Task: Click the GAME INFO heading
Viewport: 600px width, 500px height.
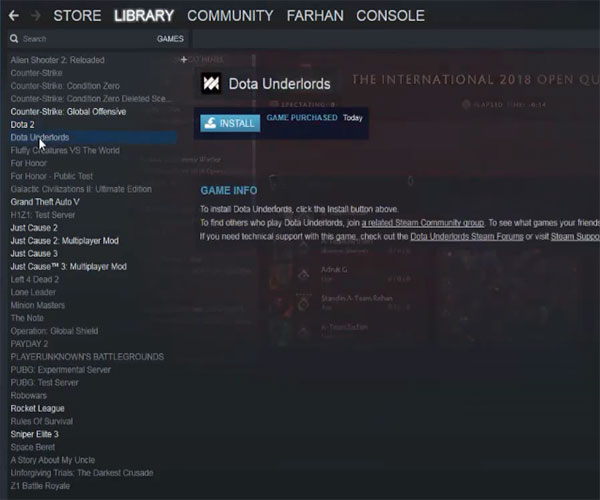Action: [x=229, y=191]
